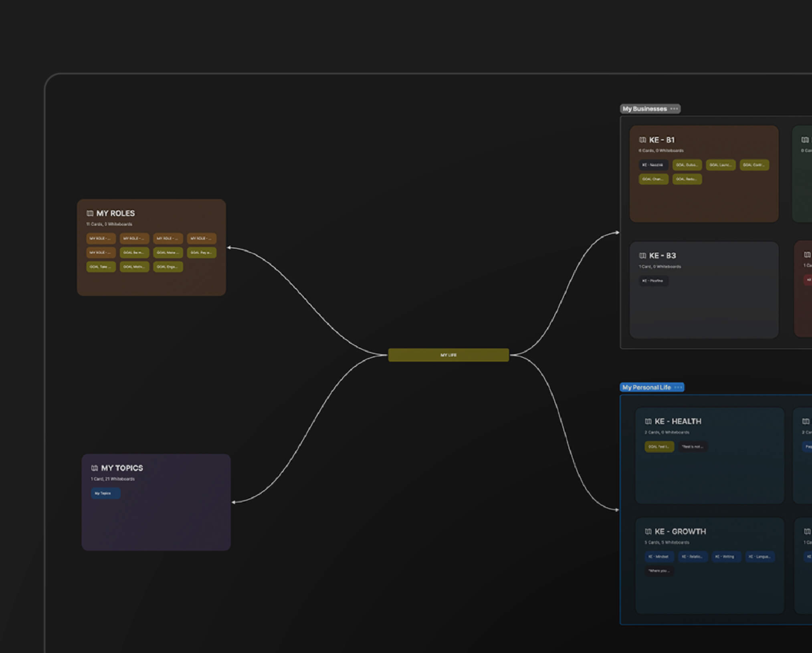Viewport: 812px width, 653px height.
Task: Select the My Personal Life section label
Action: tap(646, 387)
